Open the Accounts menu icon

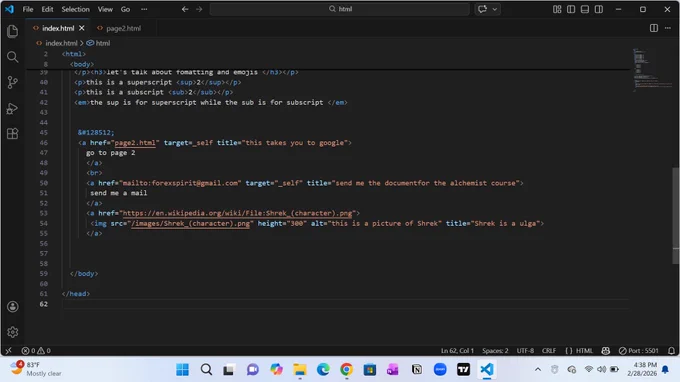coord(13,307)
